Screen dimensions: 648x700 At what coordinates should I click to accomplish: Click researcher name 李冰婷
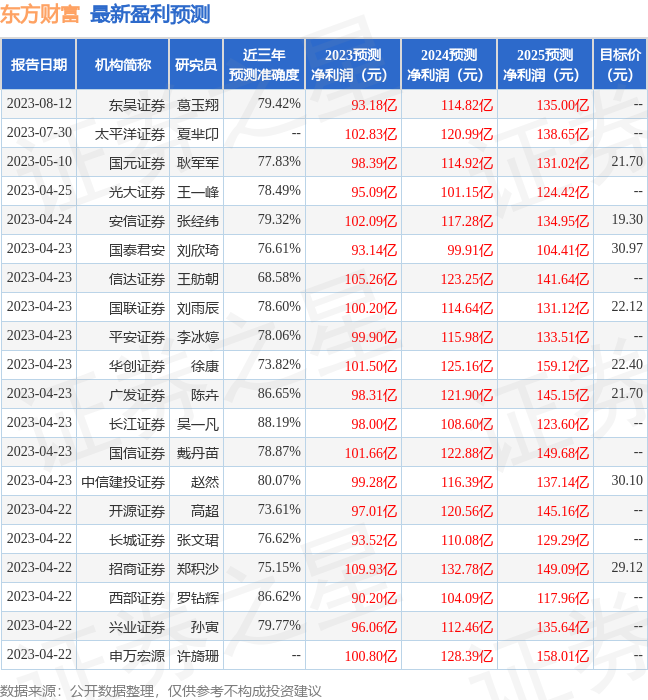click(198, 338)
